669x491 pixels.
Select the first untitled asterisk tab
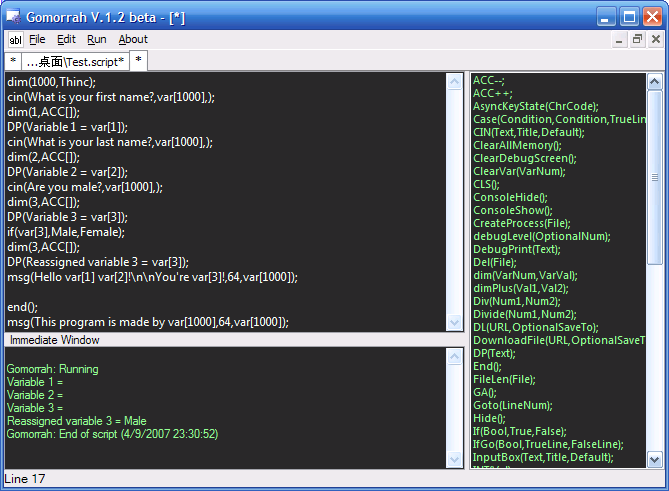(13, 62)
